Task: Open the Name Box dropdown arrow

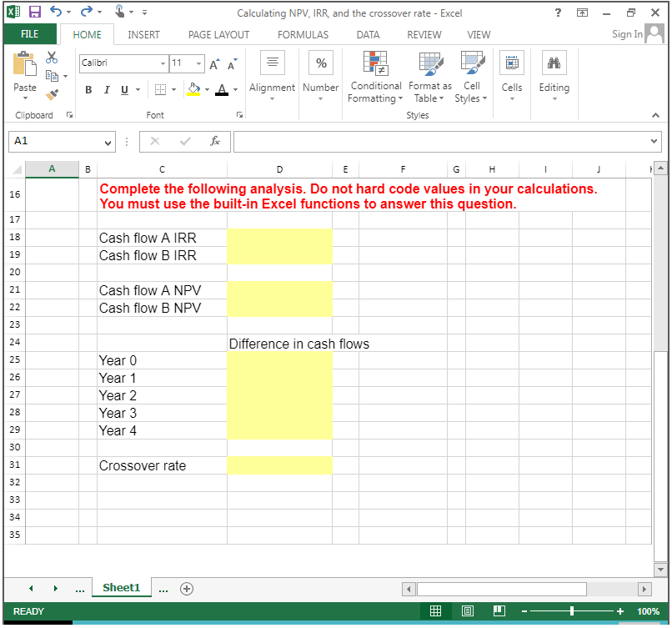Action: (x=108, y=143)
